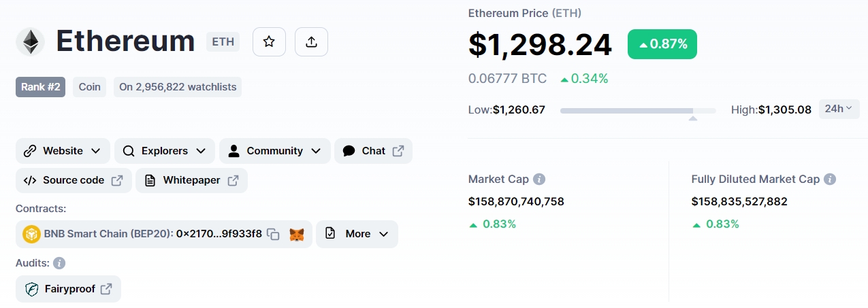Expand the Community dropdown
Screen dimensions: 868x308
(275, 151)
